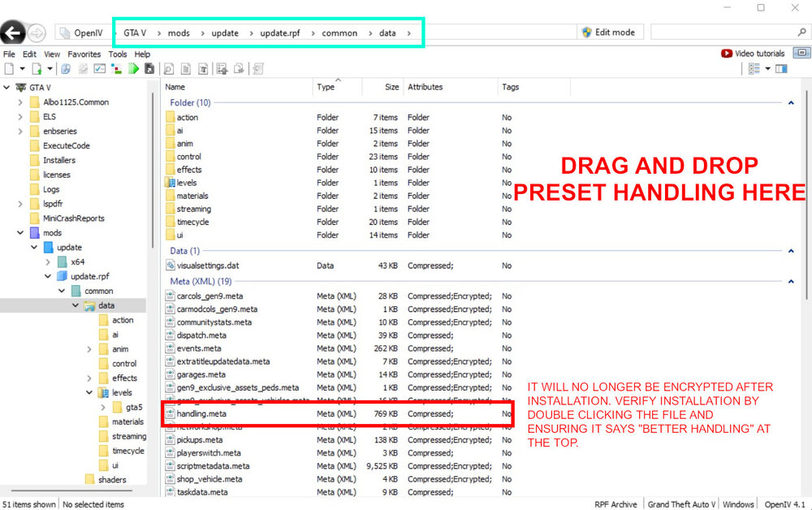Click mods in the address breadcrumb

[x=179, y=33]
